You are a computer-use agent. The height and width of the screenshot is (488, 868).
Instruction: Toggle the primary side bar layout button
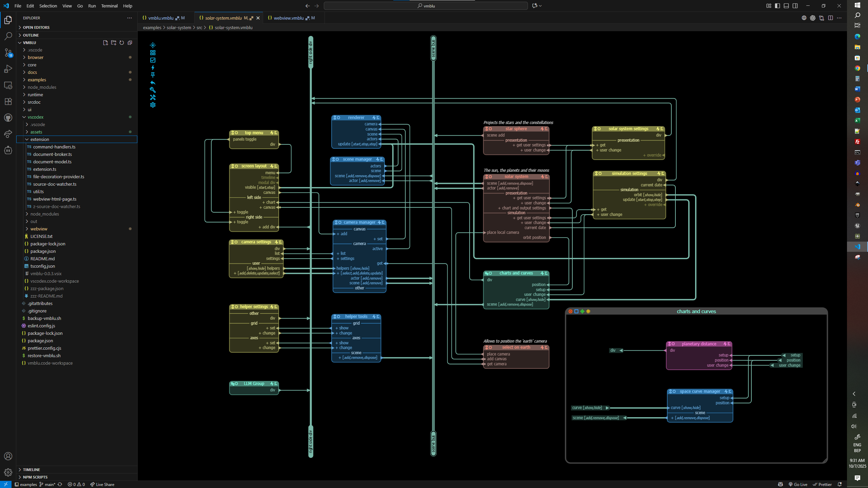coord(777,6)
